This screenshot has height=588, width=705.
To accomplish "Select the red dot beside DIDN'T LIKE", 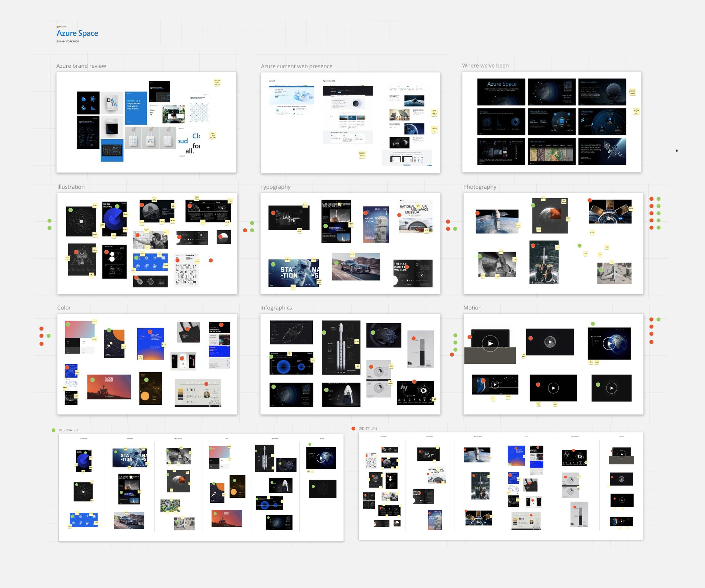I will [x=353, y=429].
